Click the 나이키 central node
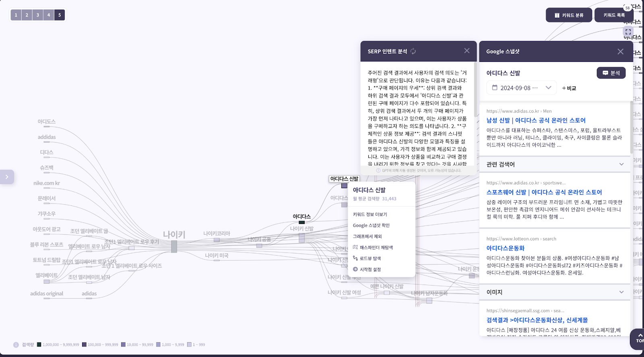The height and width of the screenshot is (357, 644). (174, 246)
